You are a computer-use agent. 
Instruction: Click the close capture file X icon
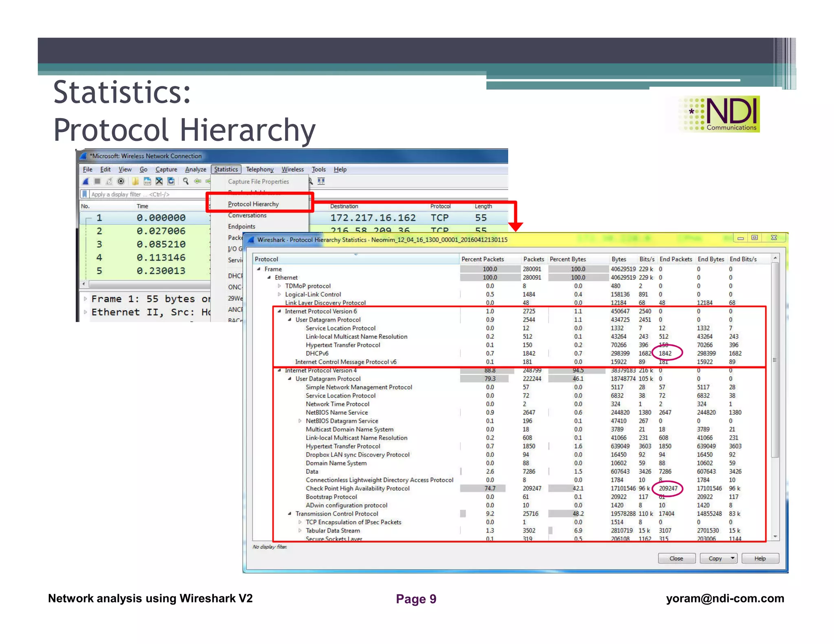click(159, 181)
